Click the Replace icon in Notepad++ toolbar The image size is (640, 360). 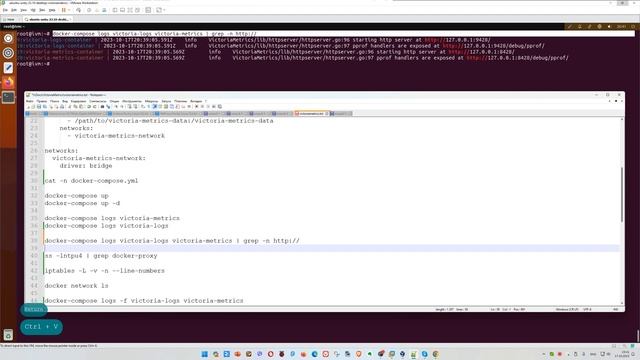pyautogui.click(x=109, y=107)
